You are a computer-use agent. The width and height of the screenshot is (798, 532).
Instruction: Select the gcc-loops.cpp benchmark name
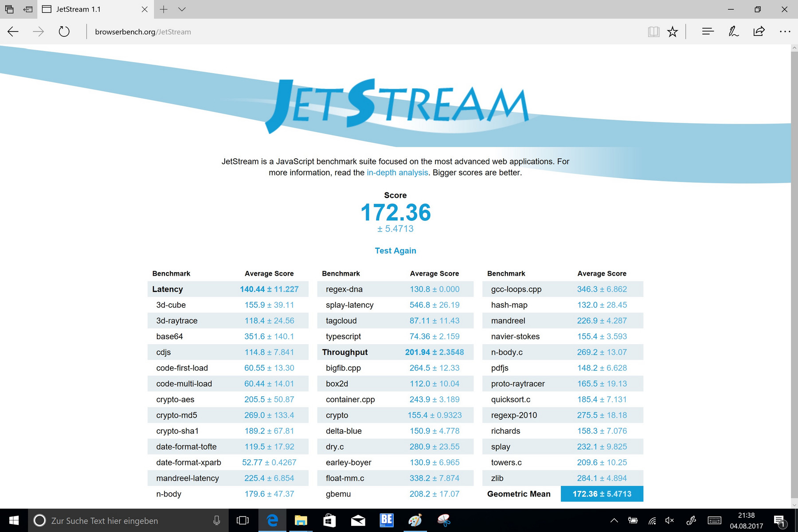[516, 289]
